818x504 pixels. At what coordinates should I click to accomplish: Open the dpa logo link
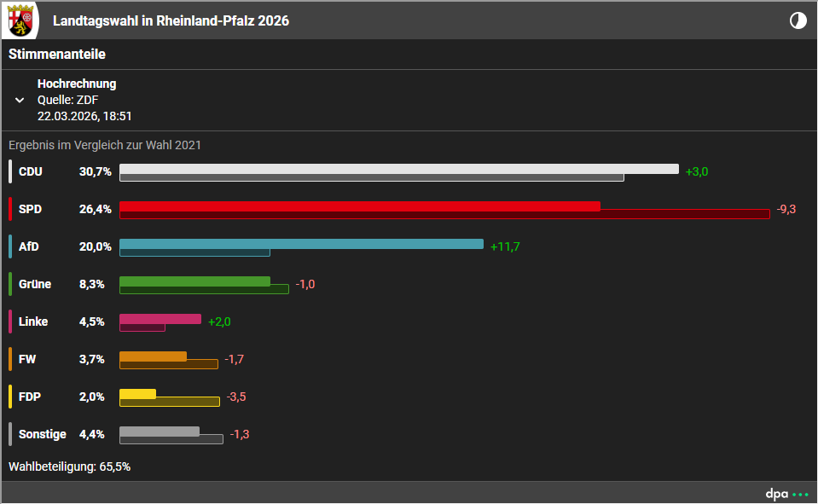[x=785, y=494]
